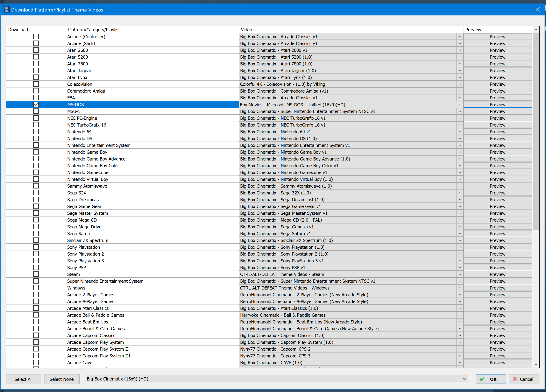
Task: Check the Commodore Amiga download box
Action: click(x=36, y=91)
